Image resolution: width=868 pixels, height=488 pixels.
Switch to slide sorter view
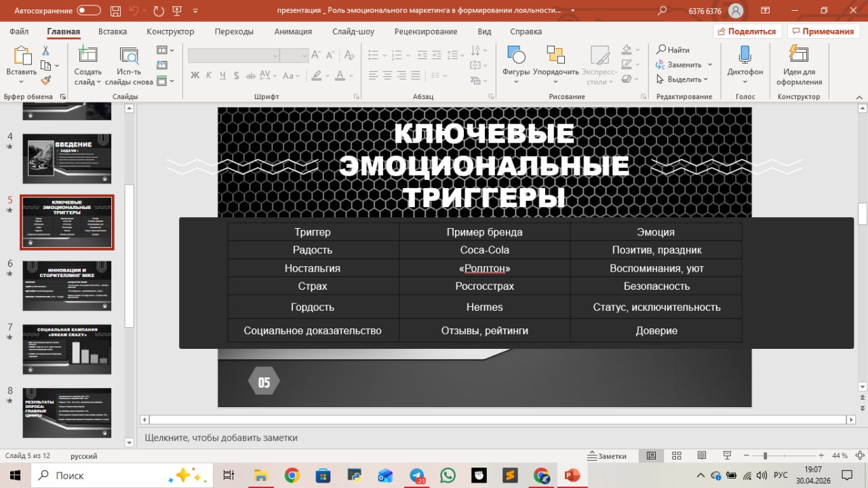point(676,455)
